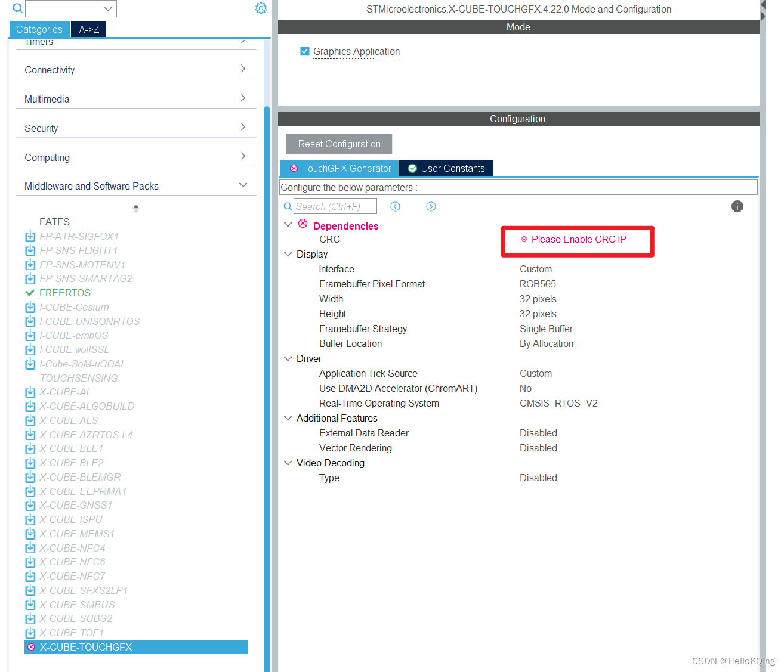The image size is (784, 672).
Task: Go to previous search result arrow
Action: (x=395, y=206)
